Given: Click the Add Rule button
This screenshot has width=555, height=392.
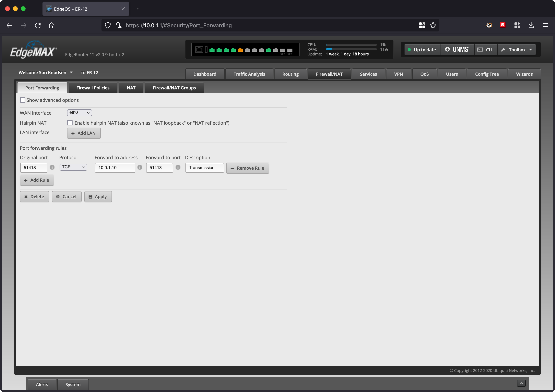Looking at the screenshot, I should [x=37, y=180].
